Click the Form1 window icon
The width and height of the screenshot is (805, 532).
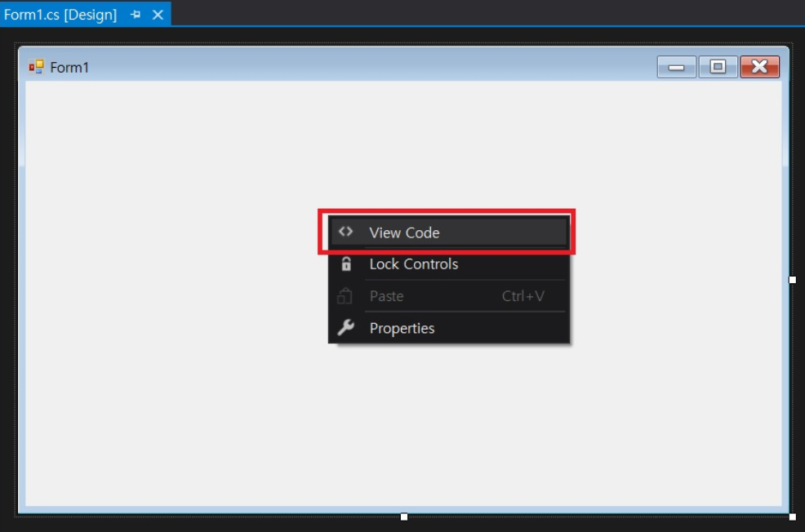coord(37,67)
